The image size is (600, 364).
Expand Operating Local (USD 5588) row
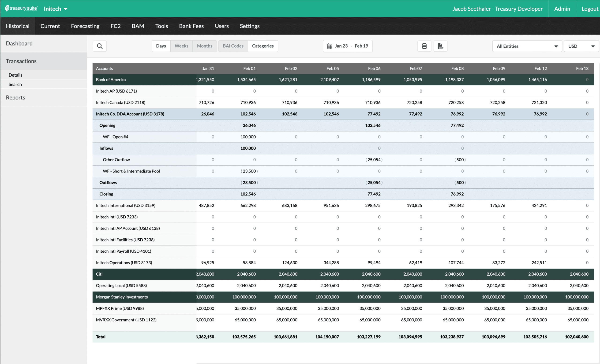[x=343, y=285]
